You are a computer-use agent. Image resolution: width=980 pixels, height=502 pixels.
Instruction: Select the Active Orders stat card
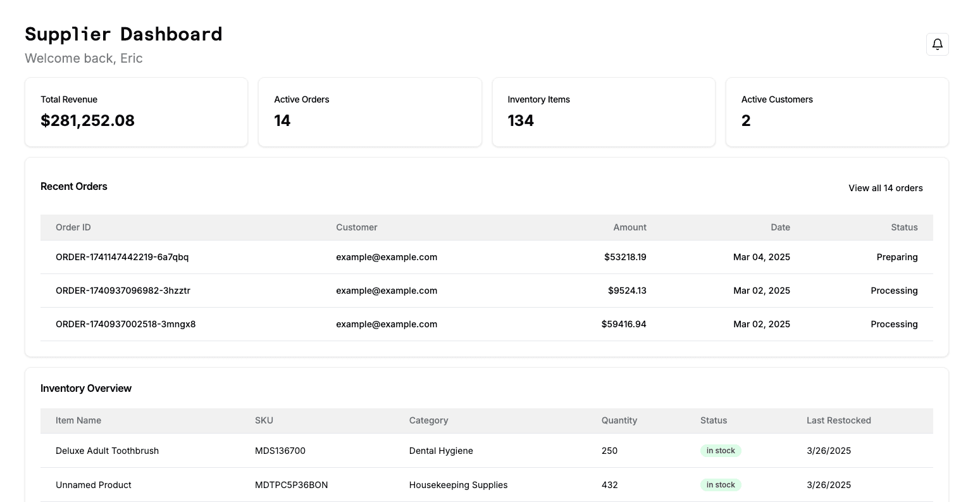coord(369,112)
